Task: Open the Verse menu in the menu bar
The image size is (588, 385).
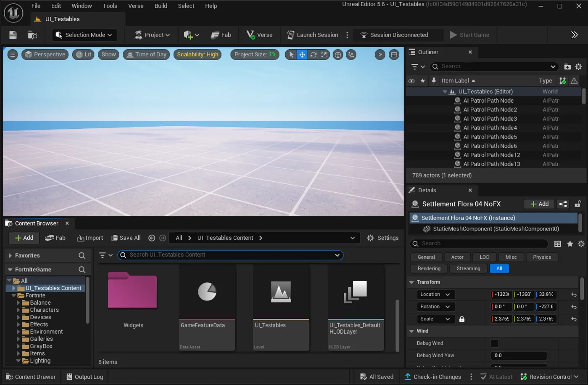Action: coord(136,6)
